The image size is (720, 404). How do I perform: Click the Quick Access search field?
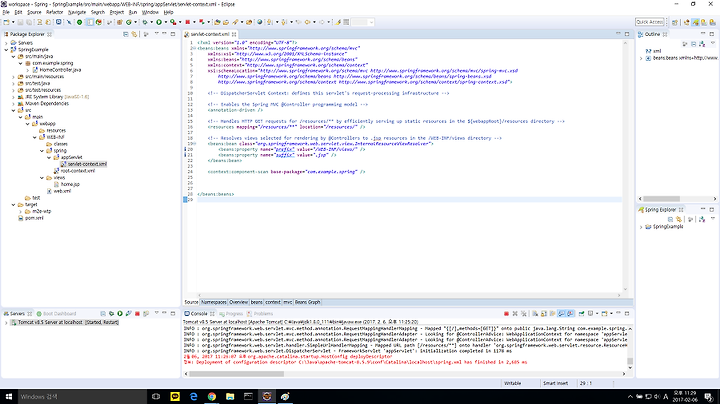click(x=650, y=22)
